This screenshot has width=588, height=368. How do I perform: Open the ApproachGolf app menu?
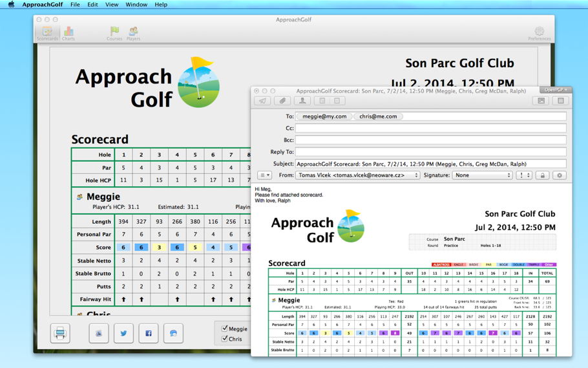coord(43,5)
